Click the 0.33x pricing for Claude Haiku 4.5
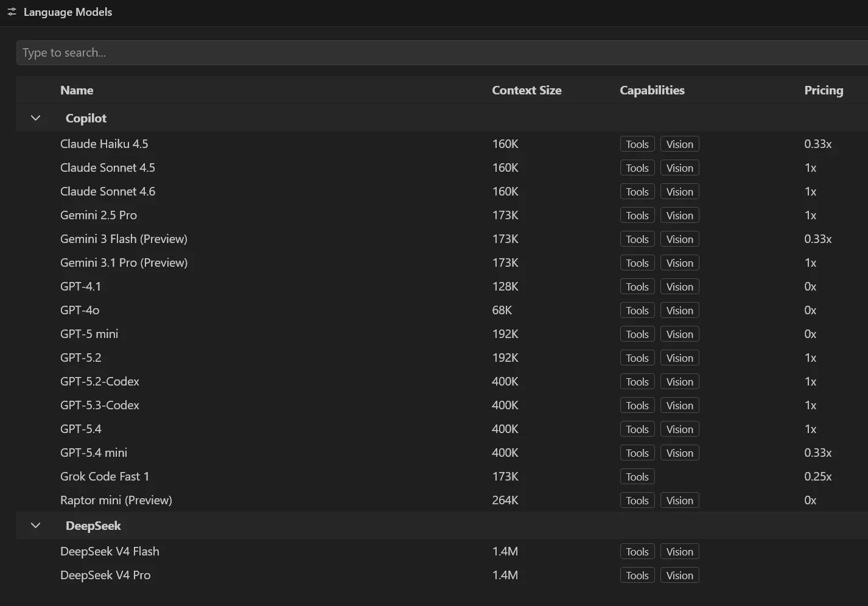 coord(817,144)
